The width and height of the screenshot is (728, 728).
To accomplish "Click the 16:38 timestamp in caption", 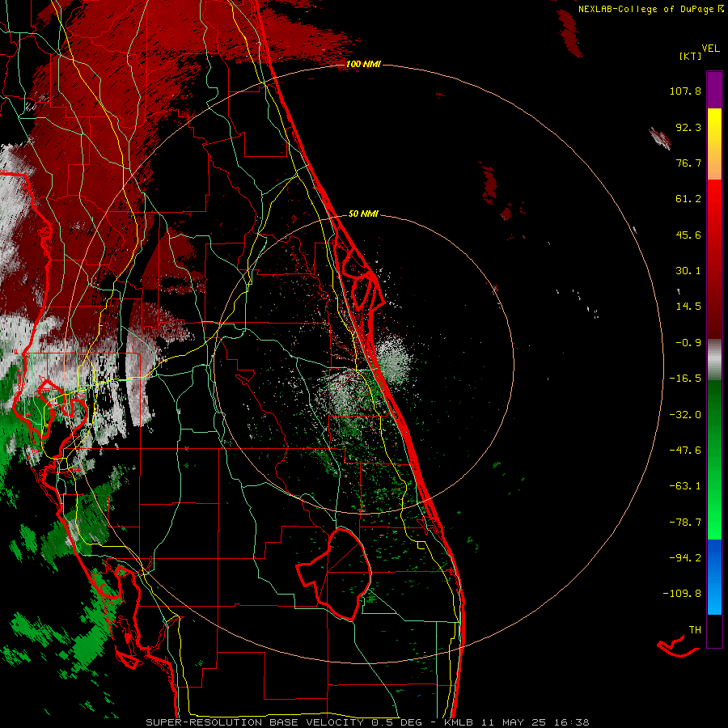I will click(x=572, y=722).
